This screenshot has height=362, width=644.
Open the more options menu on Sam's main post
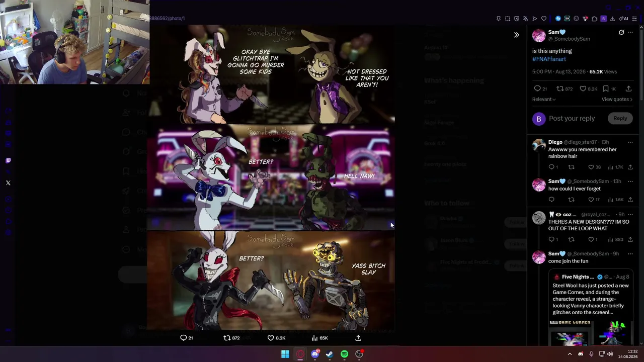630,32
